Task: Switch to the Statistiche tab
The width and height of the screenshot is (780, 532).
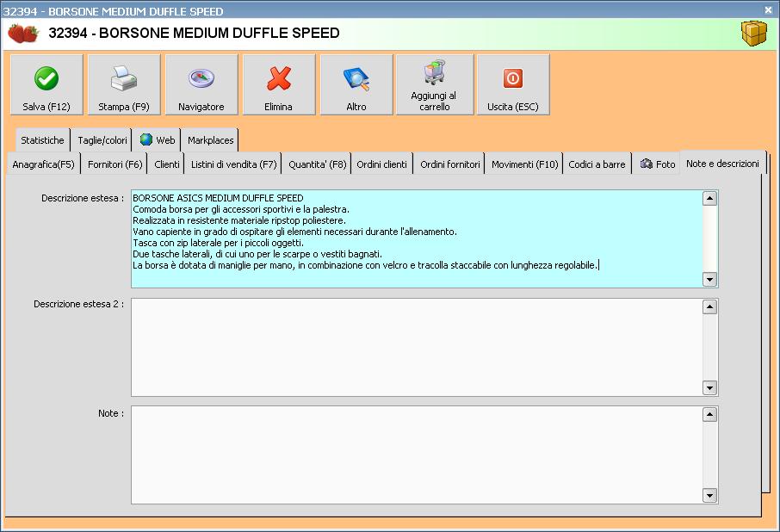Action: coord(42,140)
